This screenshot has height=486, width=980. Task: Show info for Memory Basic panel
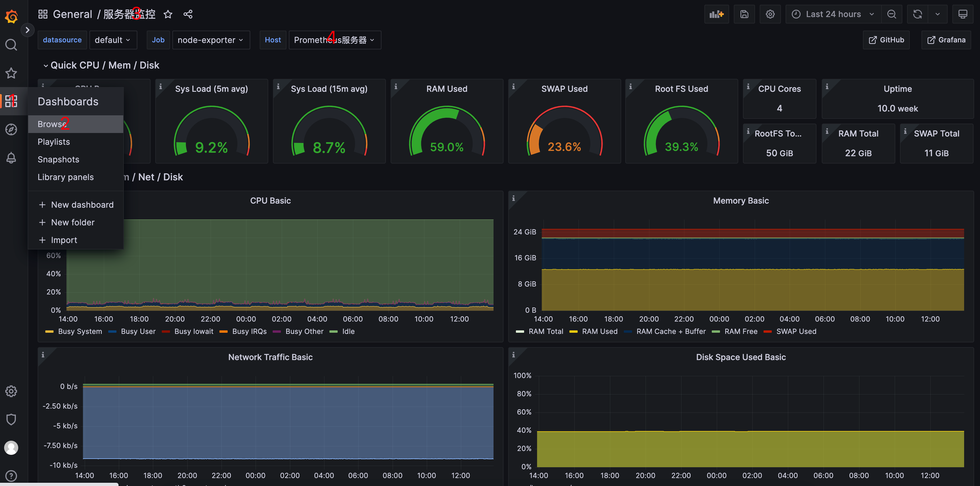pos(513,198)
